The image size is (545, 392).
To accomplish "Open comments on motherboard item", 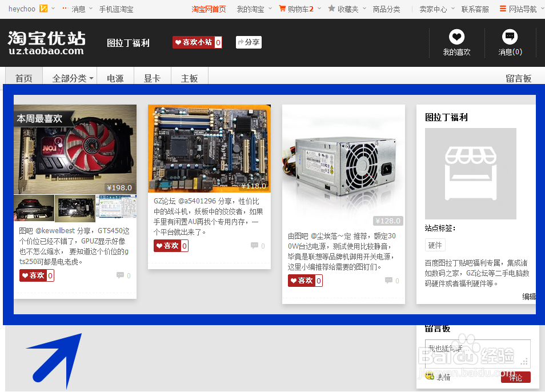I will click(x=258, y=246).
